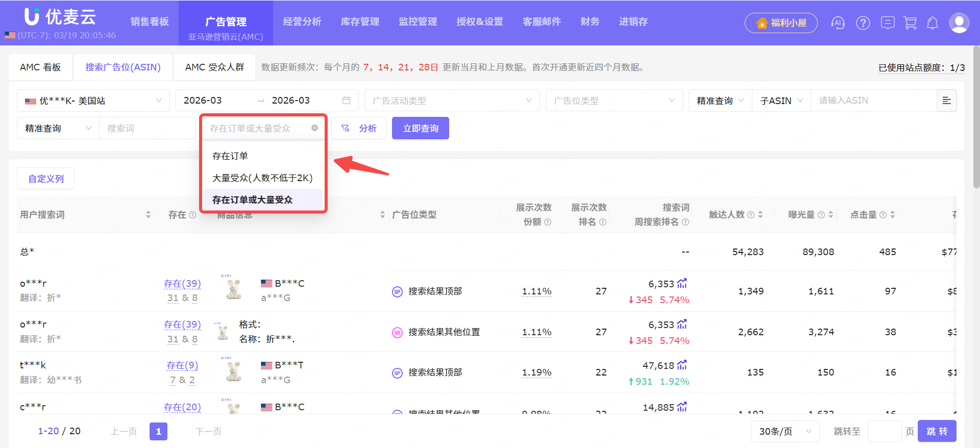Expand 精准查询 dropdown beside 搜索词 field
980x448 pixels.
point(58,128)
